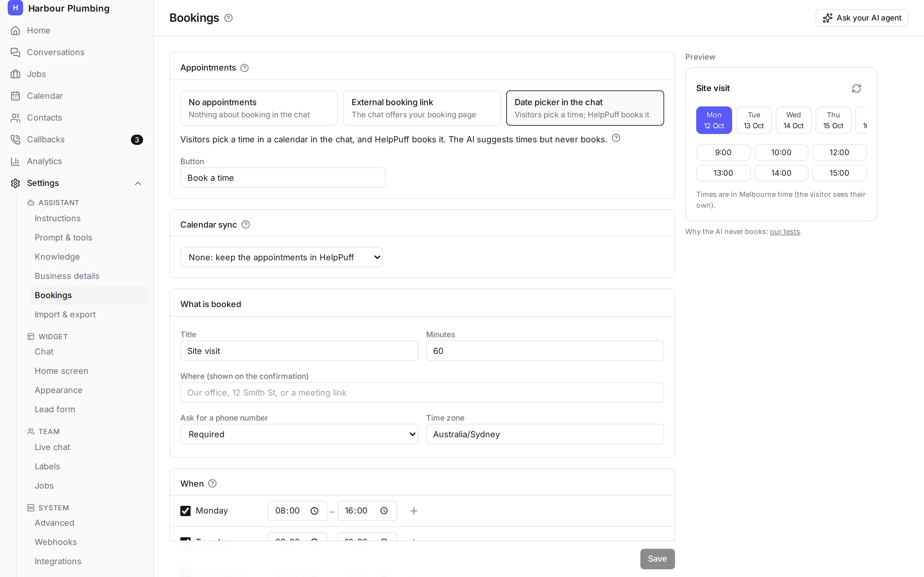Uncheck the Monday checkbox
Screen dimensions: 924x577
185,511
